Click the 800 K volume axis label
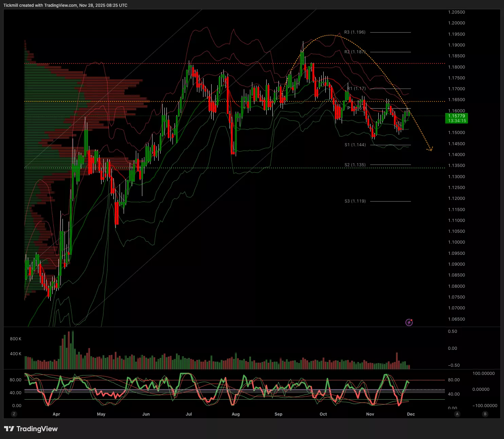 pos(16,339)
